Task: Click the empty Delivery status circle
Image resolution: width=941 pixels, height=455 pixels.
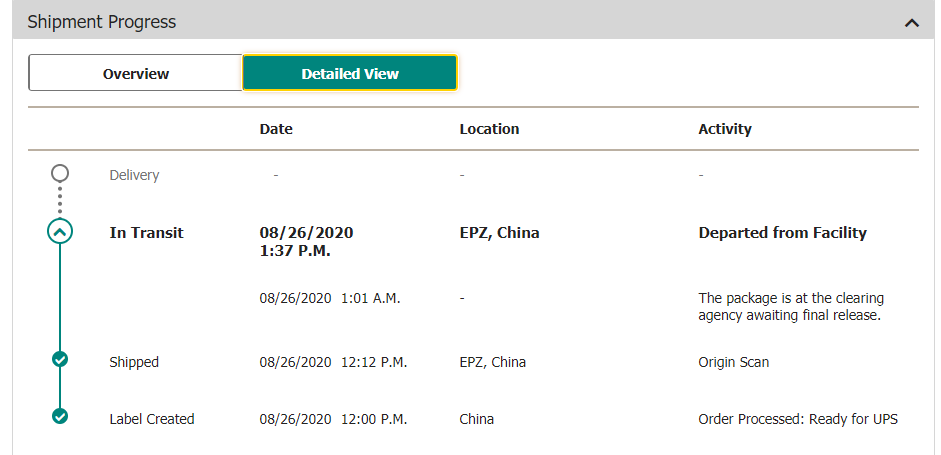Action: point(60,174)
